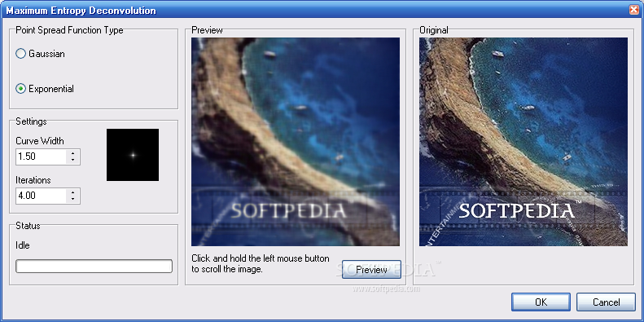Click the Status progress bar
The width and height of the screenshot is (644, 322).
click(94, 266)
